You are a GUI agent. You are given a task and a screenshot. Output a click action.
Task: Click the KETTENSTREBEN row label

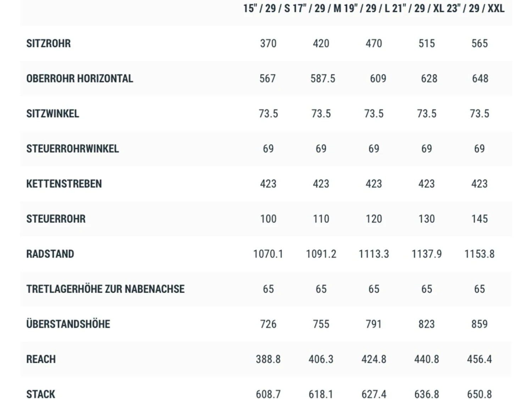click(64, 184)
